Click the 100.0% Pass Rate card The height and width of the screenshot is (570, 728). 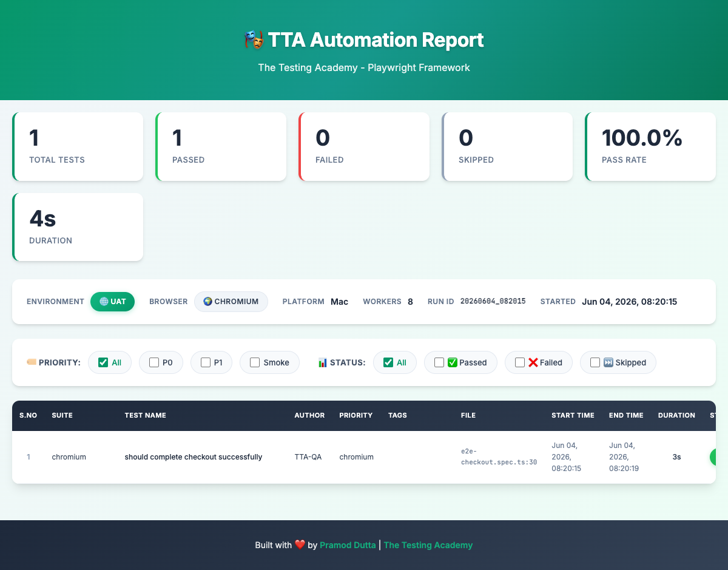pos(650,146)
